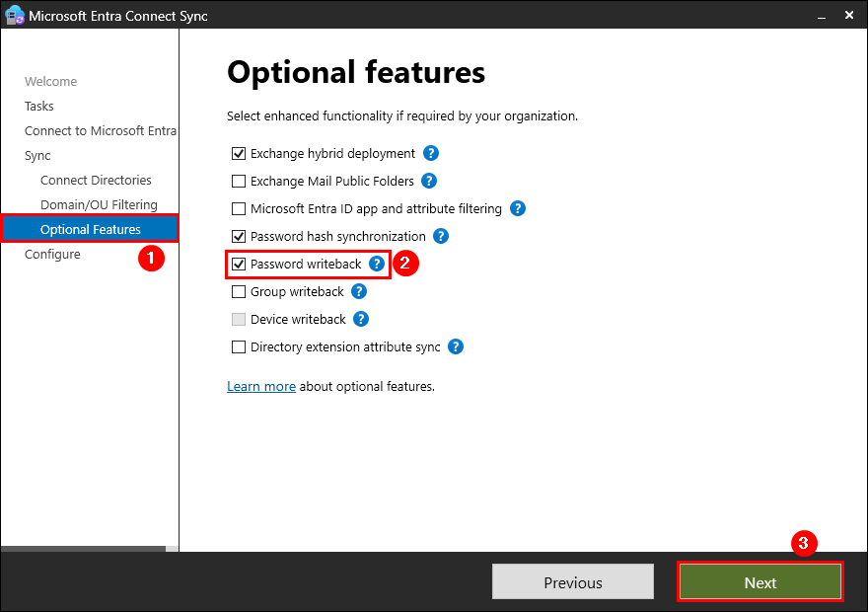Go to Connect Directories step
The image size is (868, 612).
(x=96, y=181)
